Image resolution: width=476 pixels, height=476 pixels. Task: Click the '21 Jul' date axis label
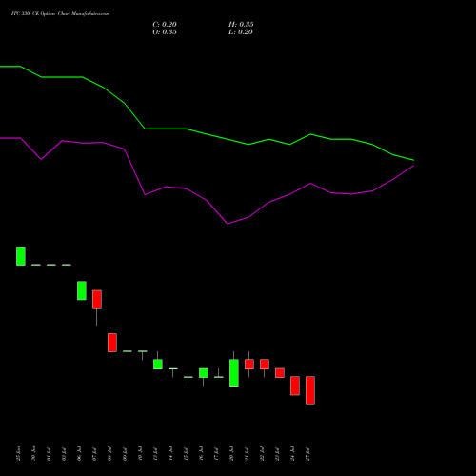[247, 454]
